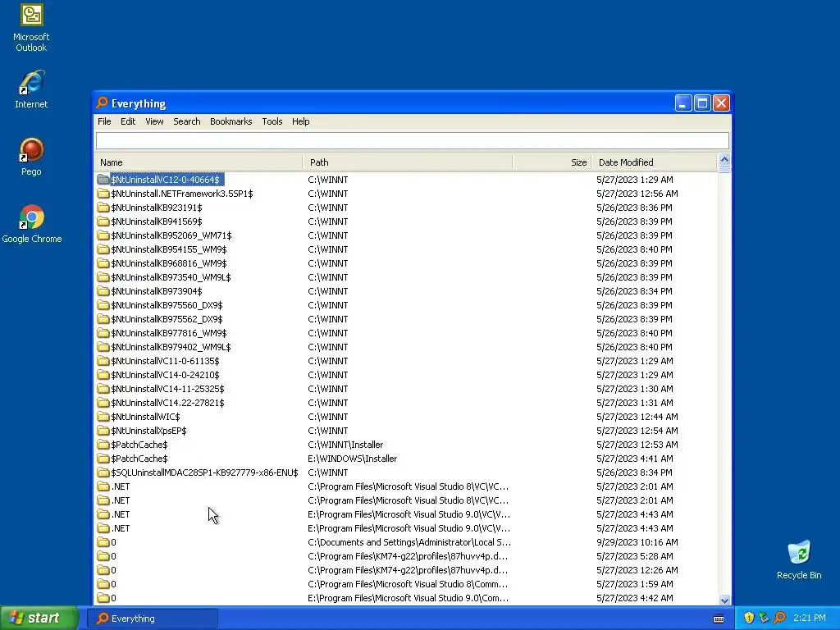Screen dimensions: 840x630
Task: Click the network connection tray icon
Action: point(764,618)
